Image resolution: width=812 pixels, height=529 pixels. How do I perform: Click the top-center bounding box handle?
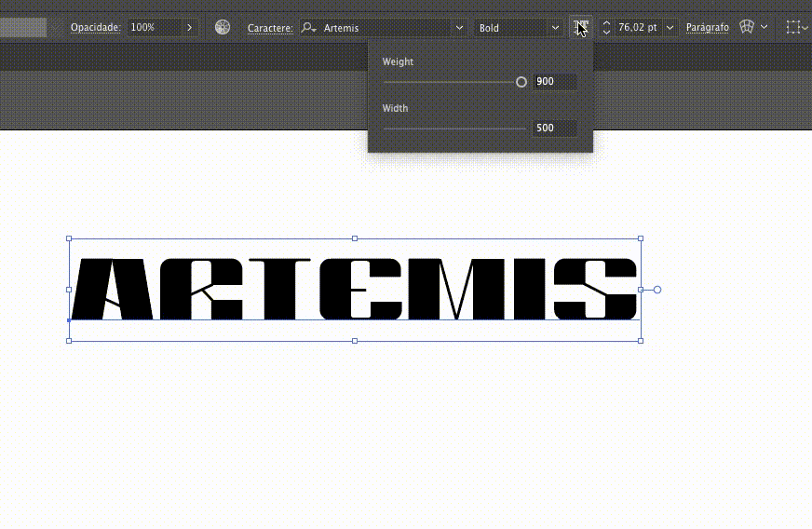(x=355, y=238)
